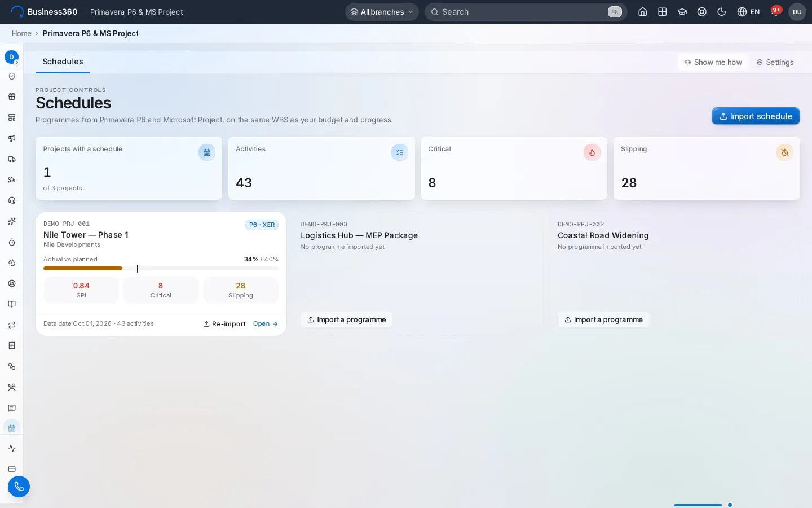Open the lifebuoy help icon in top bar

tap(702, 12)
